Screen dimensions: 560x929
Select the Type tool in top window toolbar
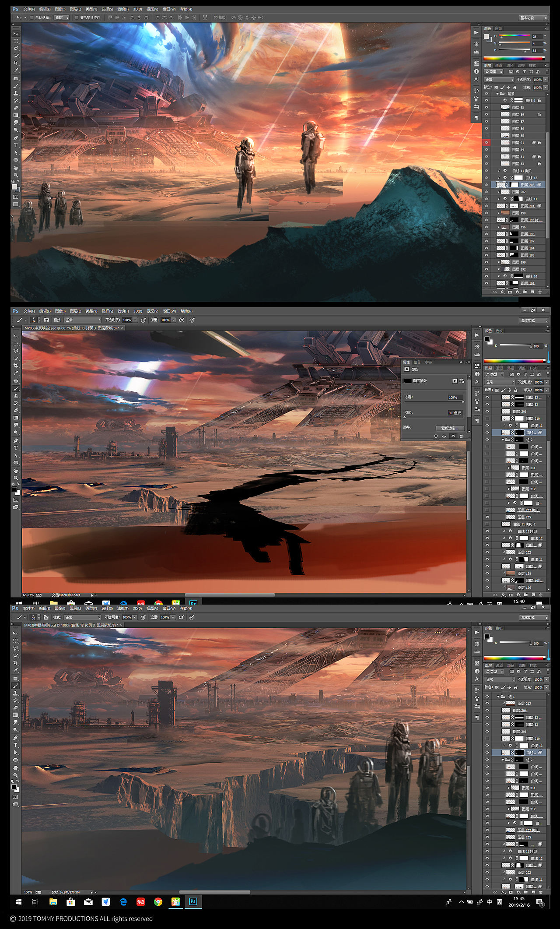click(16, 145)
